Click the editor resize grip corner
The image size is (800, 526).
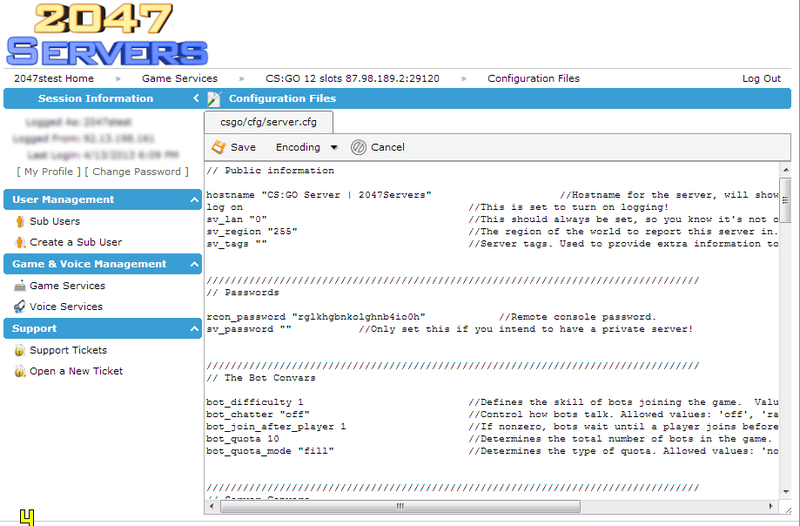click(x=788, y=510)
